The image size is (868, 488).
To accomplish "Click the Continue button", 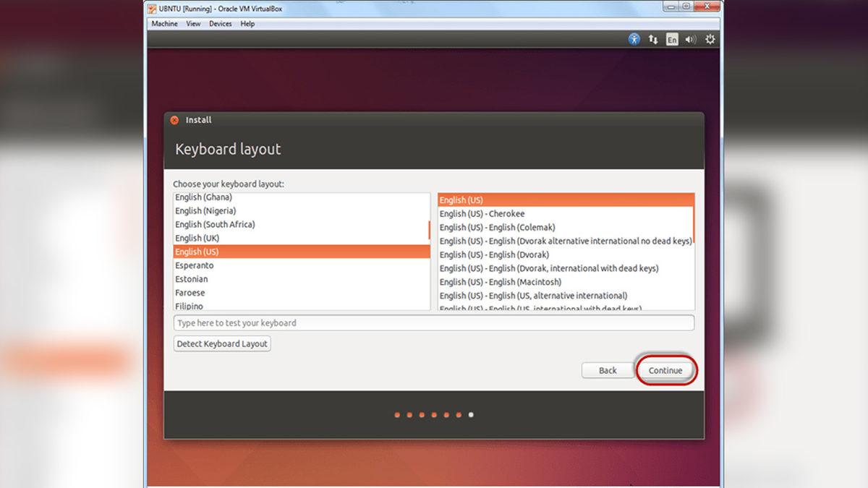I will click(x=665, y=370).
